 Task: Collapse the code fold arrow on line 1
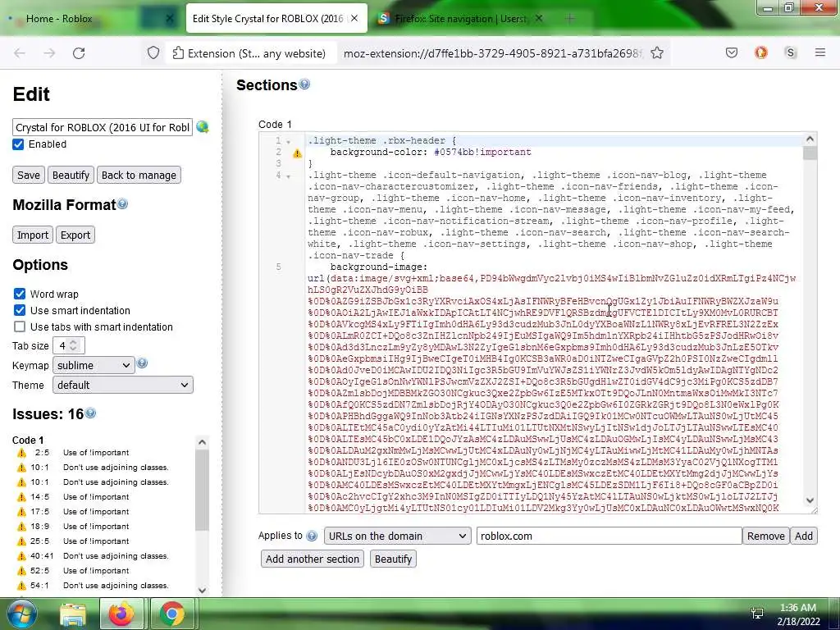tap(288, 142)
